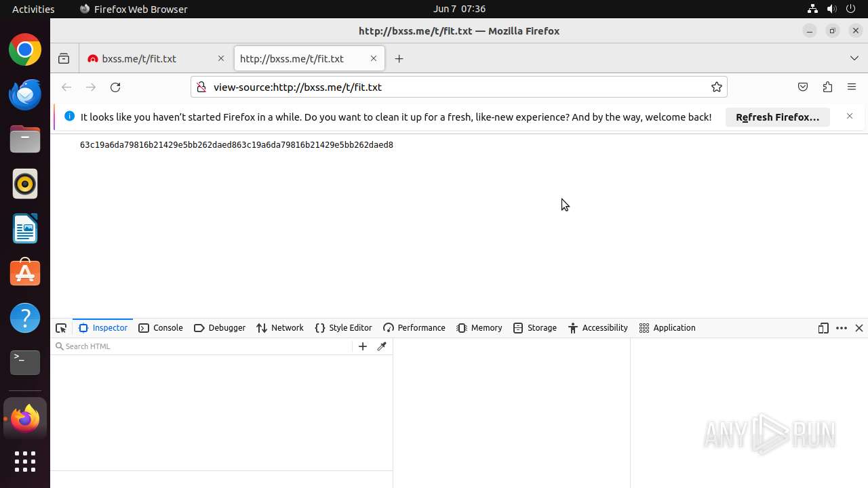Open the Style Editor panel
Screen dimensions: 868x488
[x=344, y=328]
